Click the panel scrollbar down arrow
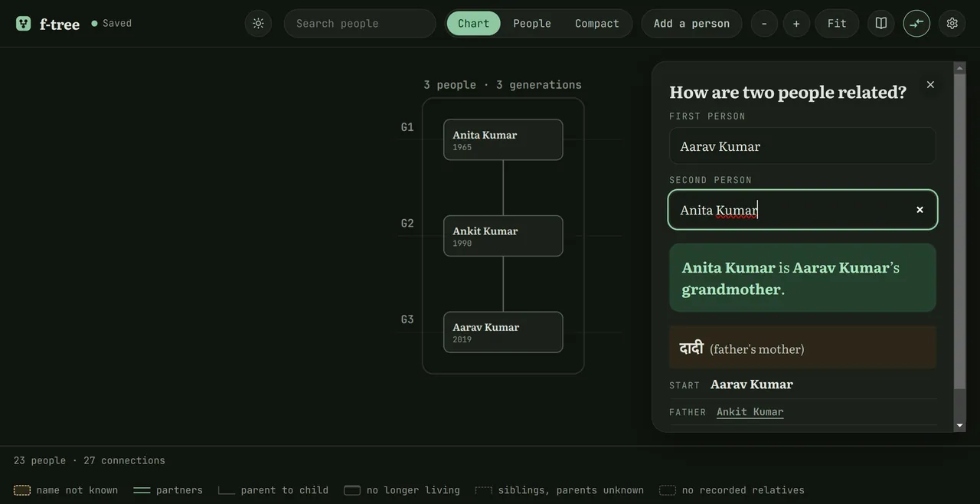Image resolution: width=980 pixels, height=504 pixels. [959, 425]
